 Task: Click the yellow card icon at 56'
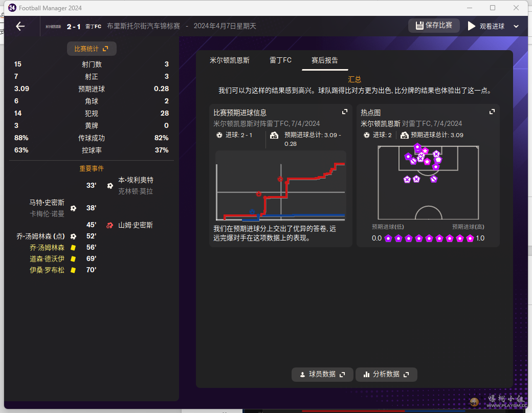[x=73, y=248]
